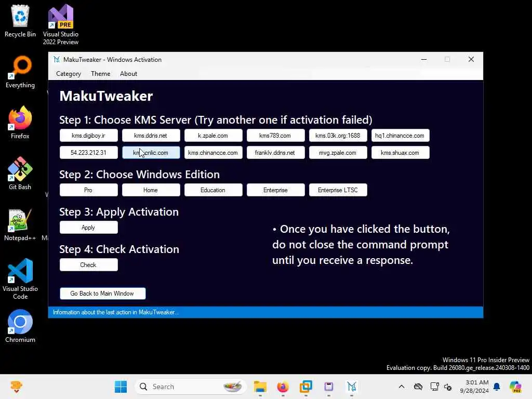Select MakuTweaker taskbar icon
Viewport: 532px width, 399px height.
point(352,387)
